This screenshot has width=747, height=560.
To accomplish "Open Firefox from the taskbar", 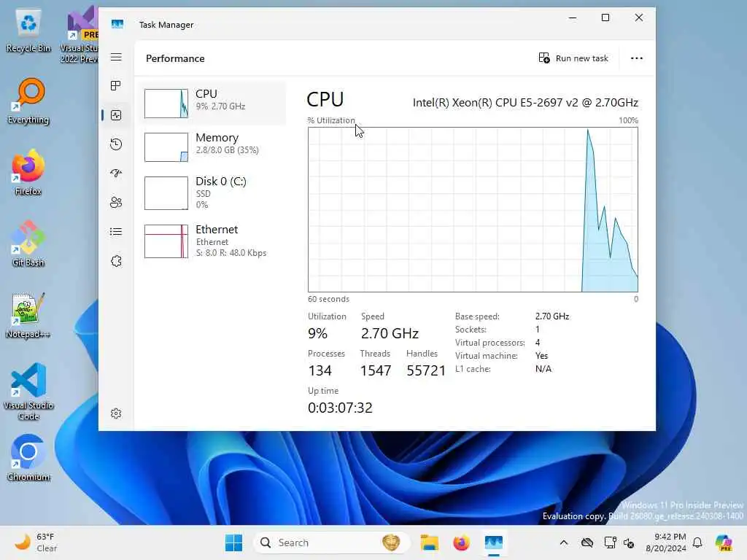I will tap(461, 542).
